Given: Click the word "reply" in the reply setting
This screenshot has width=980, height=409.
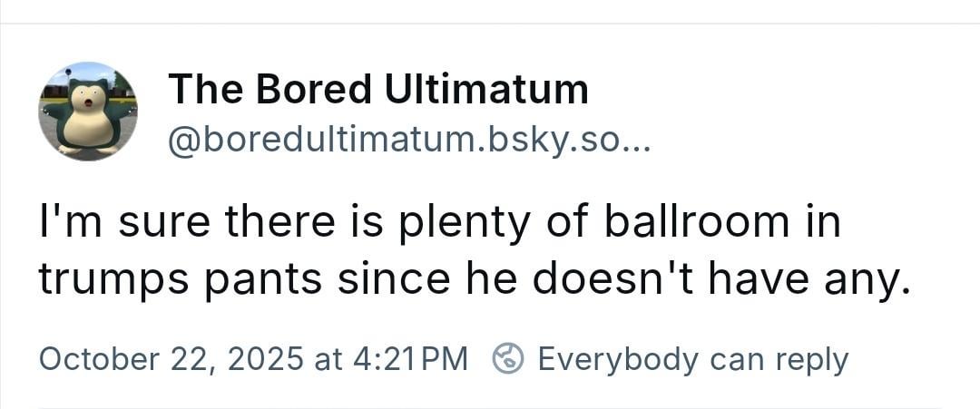Looking at the screenshot, I should pos(811,359).
